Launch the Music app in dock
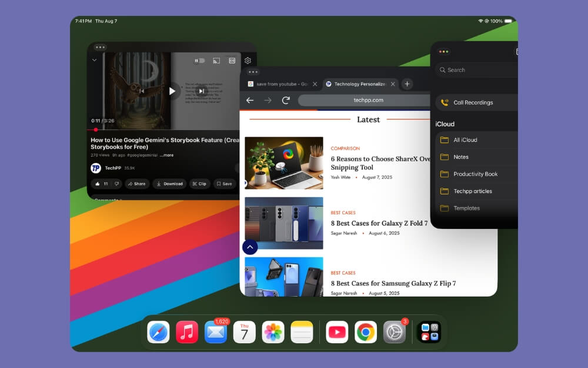The width and height of the screenshot is (588, 368). [187, 332]
